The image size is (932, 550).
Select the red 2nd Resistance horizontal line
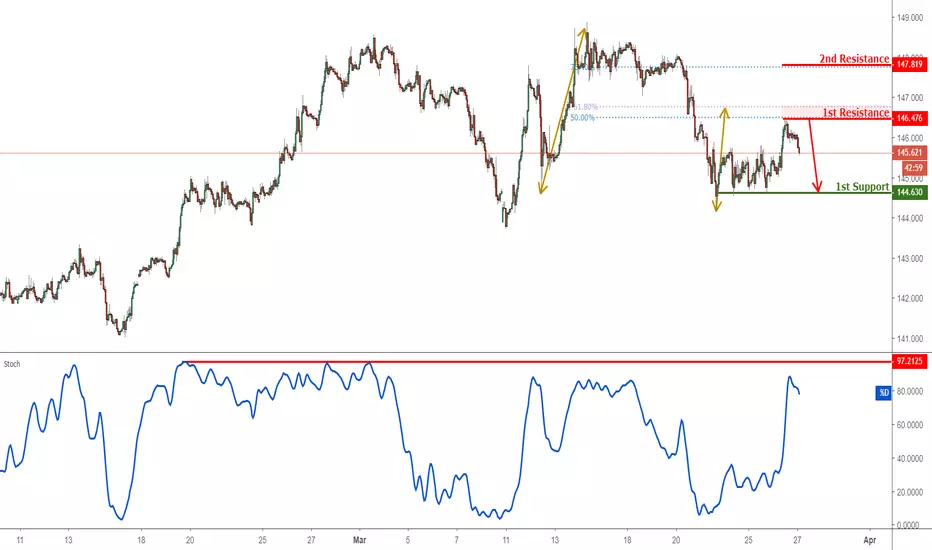pyautogui.click(x=836, y=65)
